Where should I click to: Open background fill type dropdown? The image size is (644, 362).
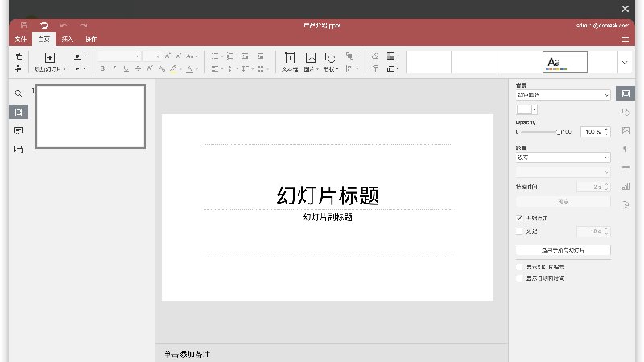[563, 95]
